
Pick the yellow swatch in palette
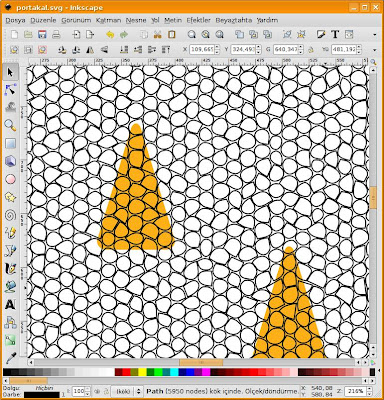click(x=142, y=372)
